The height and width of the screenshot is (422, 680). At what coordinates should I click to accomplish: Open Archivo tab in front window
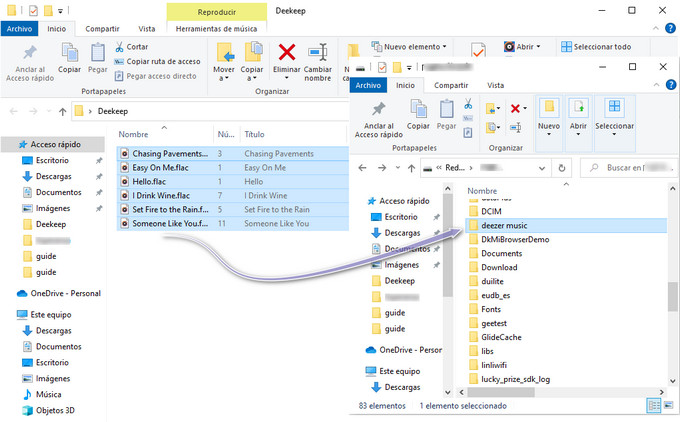pos(368,85)
